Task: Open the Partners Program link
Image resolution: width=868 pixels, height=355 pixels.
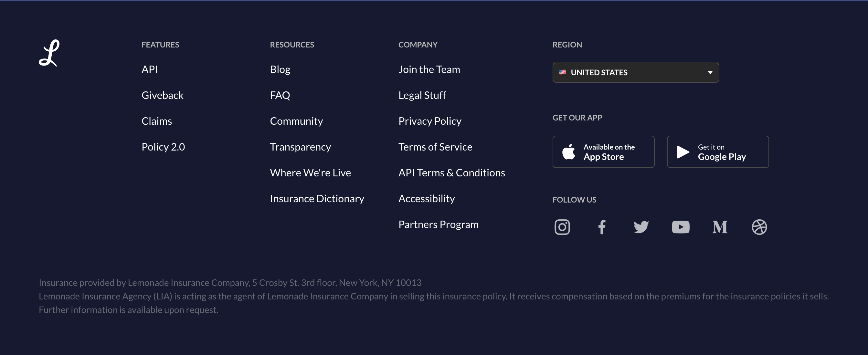Action: point(438,224)
